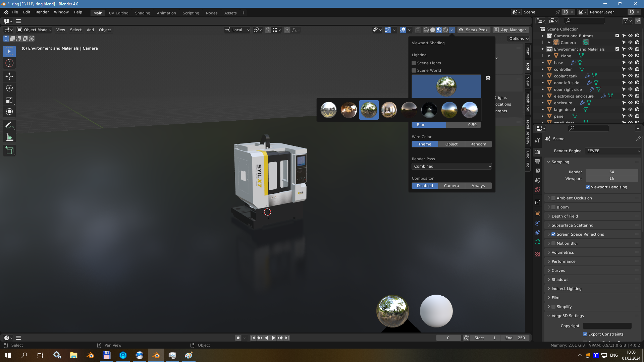Open Render Pass Combined dropdown
The width and height of the screenshot is (644, 362).
pyautogui.click(x=451, y=166)
